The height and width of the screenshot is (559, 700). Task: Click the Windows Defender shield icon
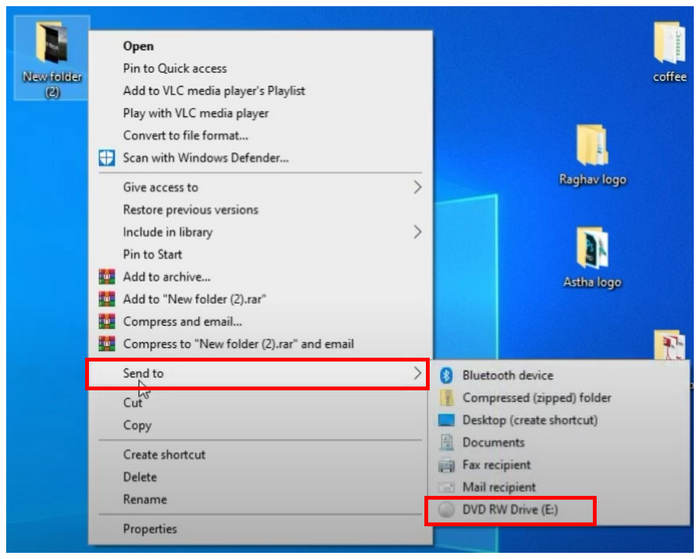tap(107, 158)
